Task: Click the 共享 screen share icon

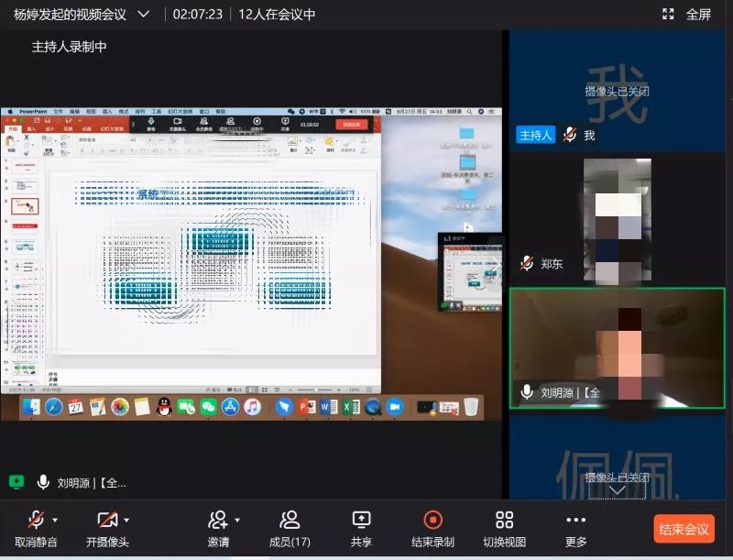Action: click(x=361, y=521)
